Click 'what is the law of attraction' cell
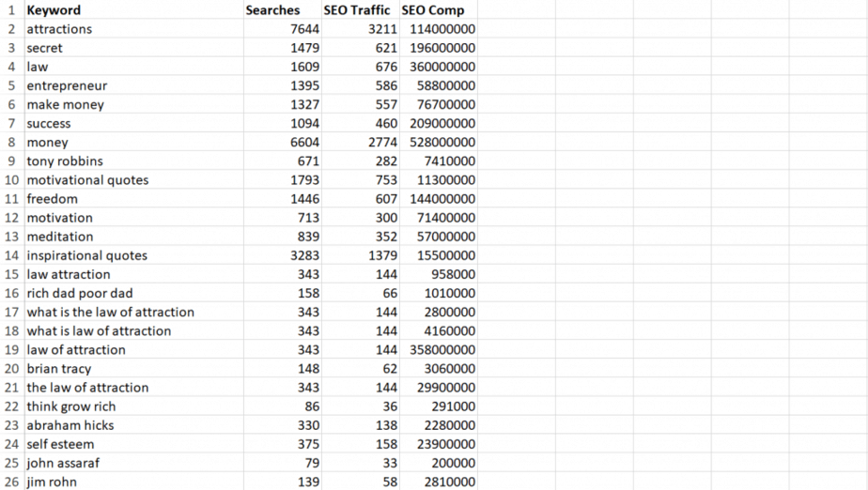Viewport: 868px width, 490px height. coord(134,312)
